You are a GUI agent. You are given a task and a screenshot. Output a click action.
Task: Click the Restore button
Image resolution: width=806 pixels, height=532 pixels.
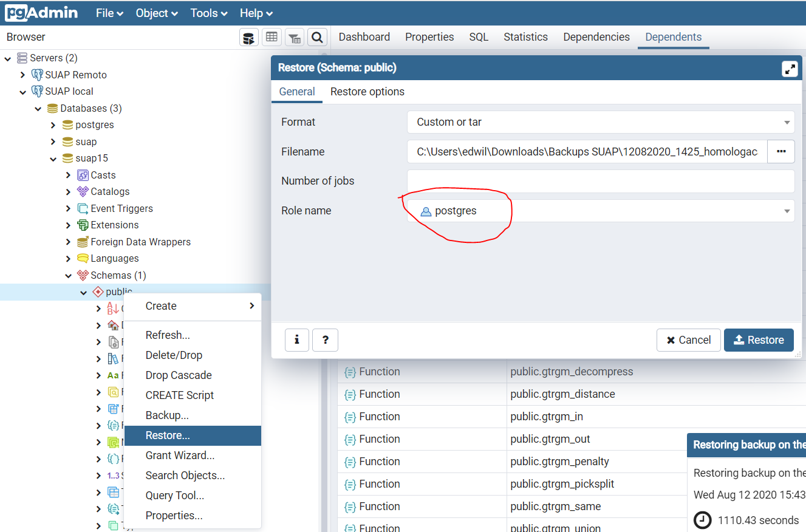[x=759, y=340]
